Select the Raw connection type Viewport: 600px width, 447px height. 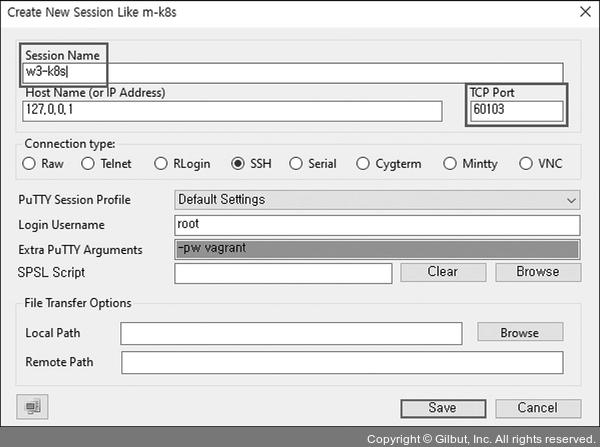click(30, 163)
